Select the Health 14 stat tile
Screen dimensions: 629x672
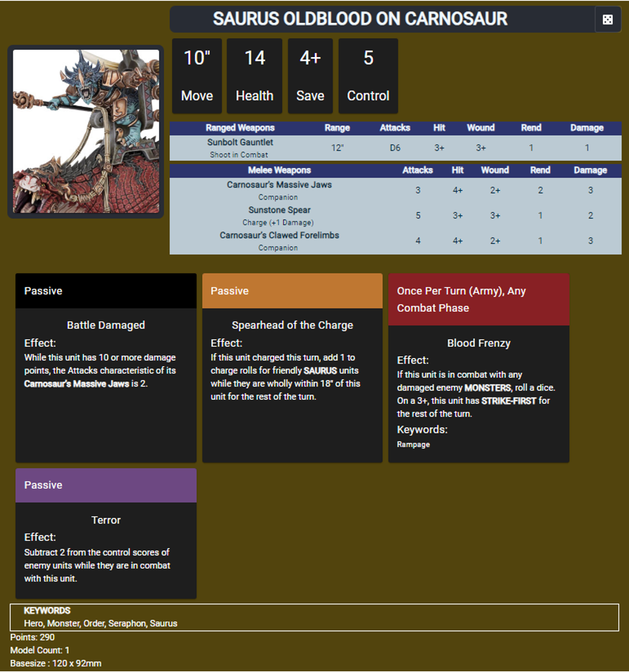click(x=255, y=76)
